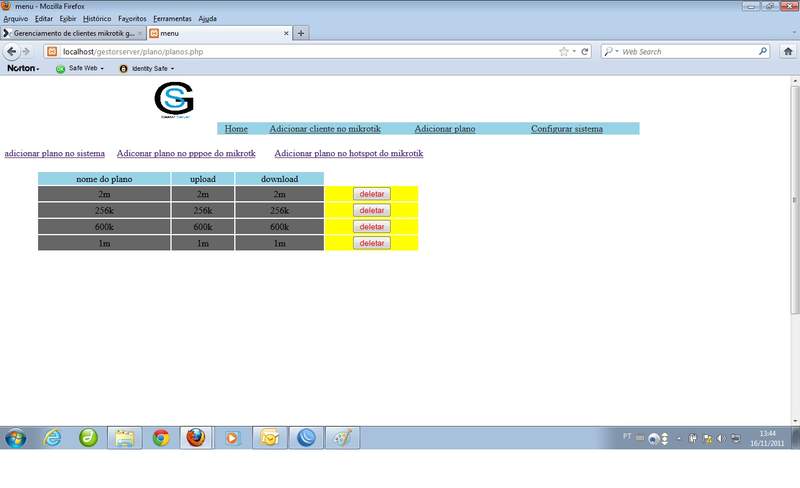The image size is (800, 488).
Task: Open the Norton logo dropdown
Action: 23,68
